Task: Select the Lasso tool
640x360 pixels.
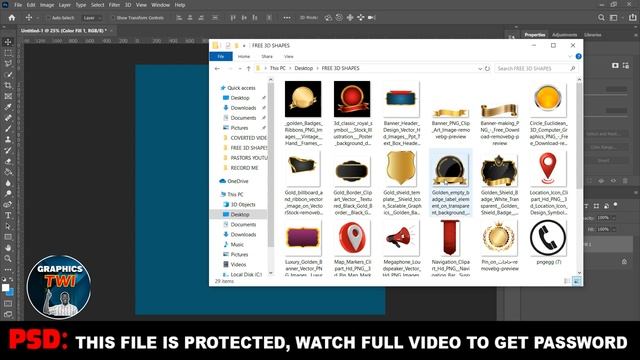Action: click(8, 64)
